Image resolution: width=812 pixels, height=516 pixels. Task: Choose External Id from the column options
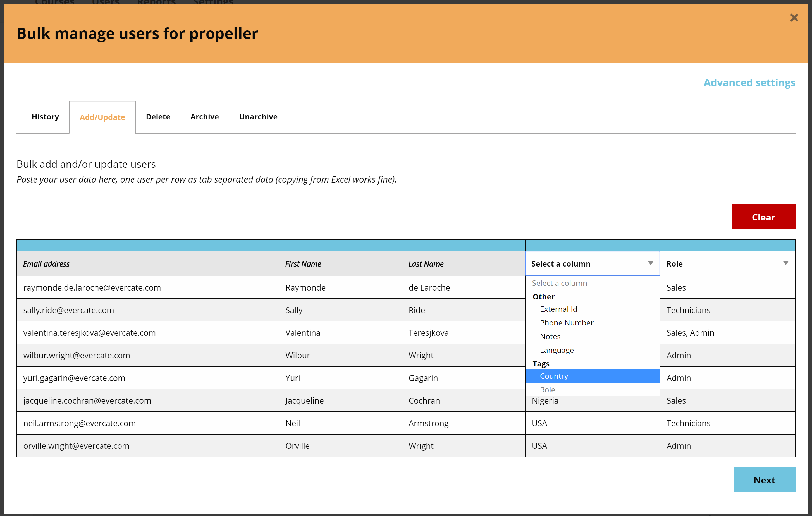[x=558, y=309]
